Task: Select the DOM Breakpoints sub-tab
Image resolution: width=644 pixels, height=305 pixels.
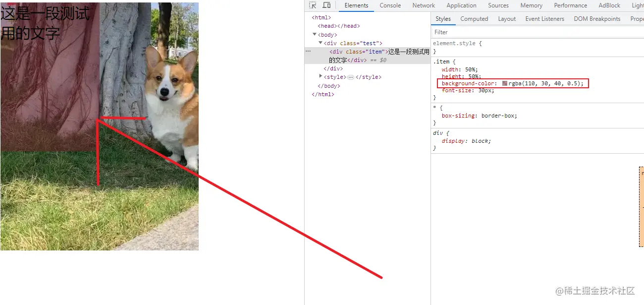Action: click(597, 19)
